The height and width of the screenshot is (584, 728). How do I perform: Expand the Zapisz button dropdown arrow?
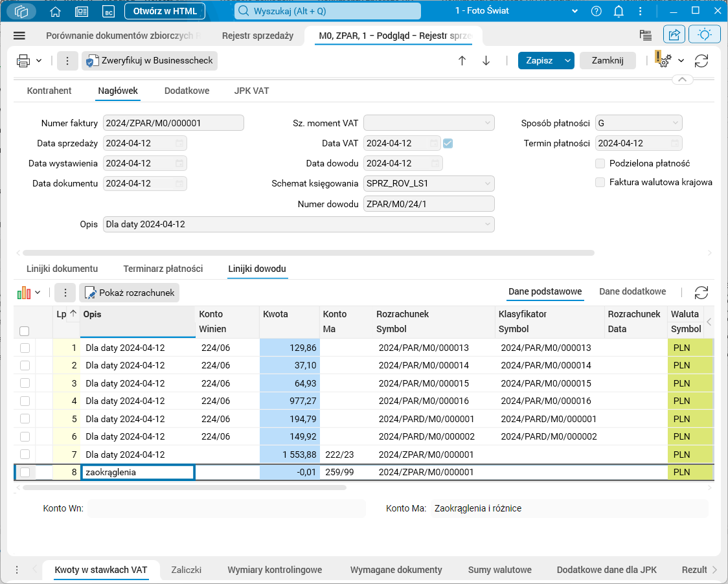pyautogui.click(x=568, y=61)
